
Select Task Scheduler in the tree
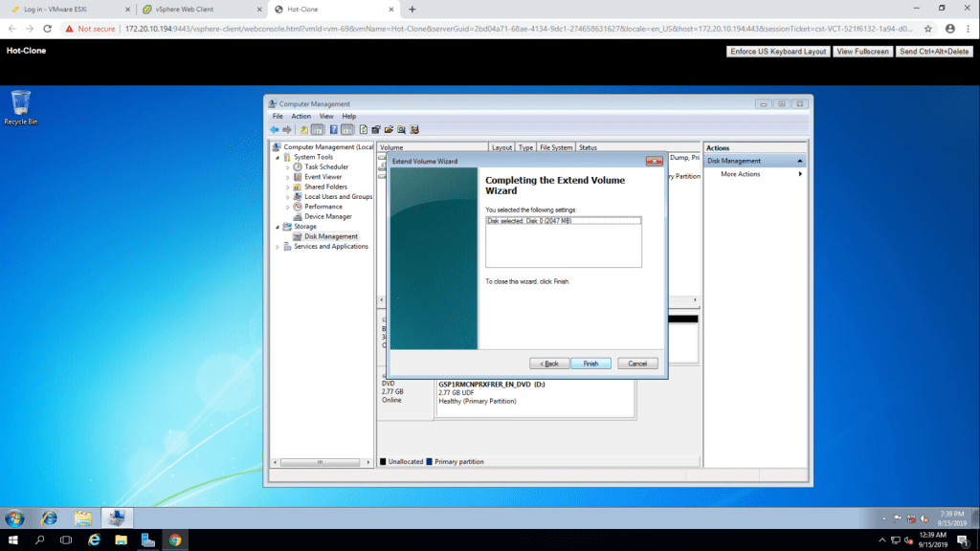(326, 166)
